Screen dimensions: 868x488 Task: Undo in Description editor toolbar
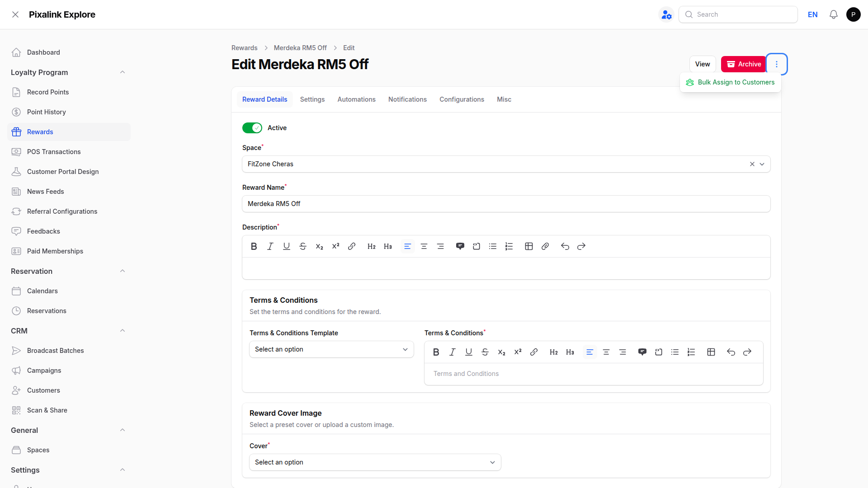click(x=565, y=246)
